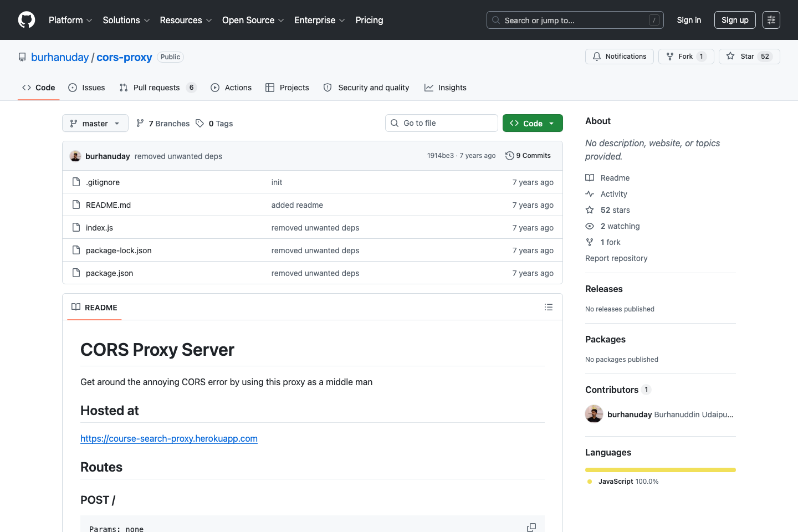Click the GitHub home logo

[26, 19]
